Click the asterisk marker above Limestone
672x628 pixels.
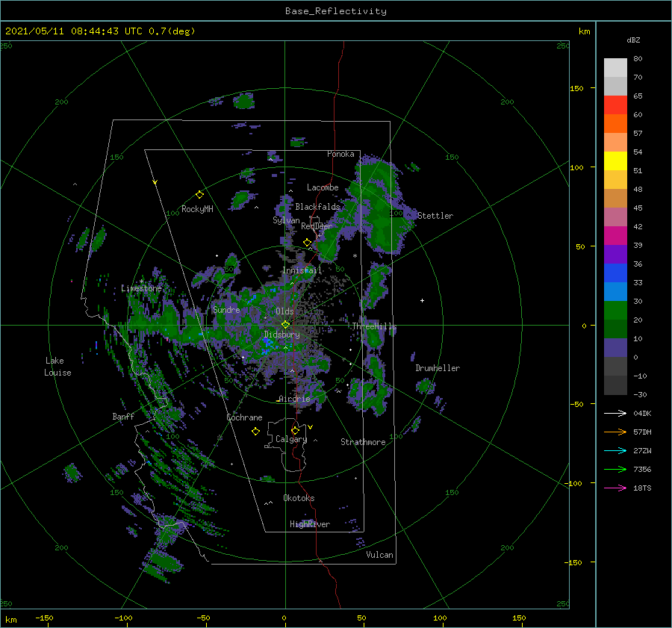(141, 282)
